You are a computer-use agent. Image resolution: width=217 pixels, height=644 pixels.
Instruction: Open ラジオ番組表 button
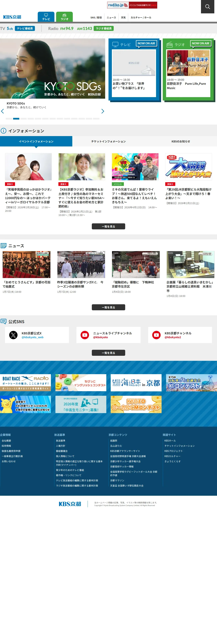click(x=104, y=28)
